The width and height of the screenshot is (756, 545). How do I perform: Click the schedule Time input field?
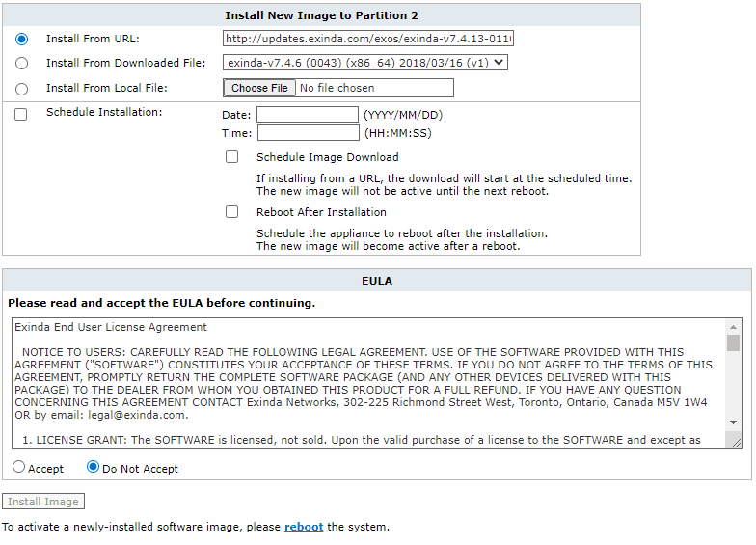point(309,133)
